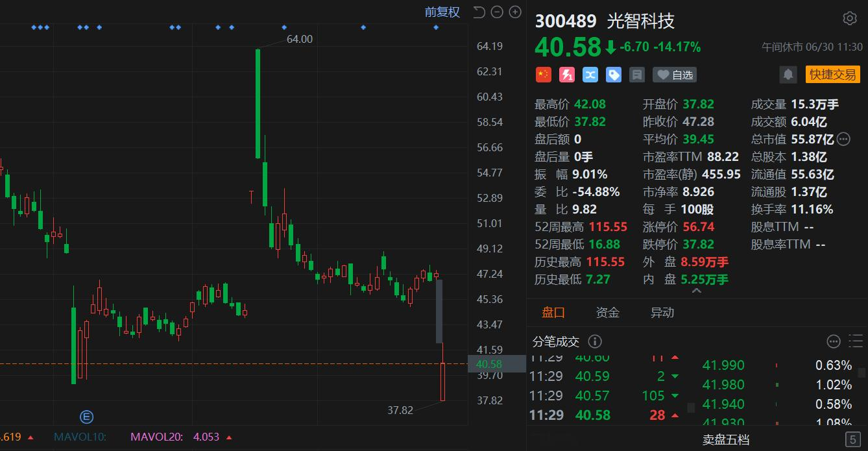The width and height of the screenshot is (868, 451).
Task: Click the reset chart undo arrow icon
Action: (479, 12)
